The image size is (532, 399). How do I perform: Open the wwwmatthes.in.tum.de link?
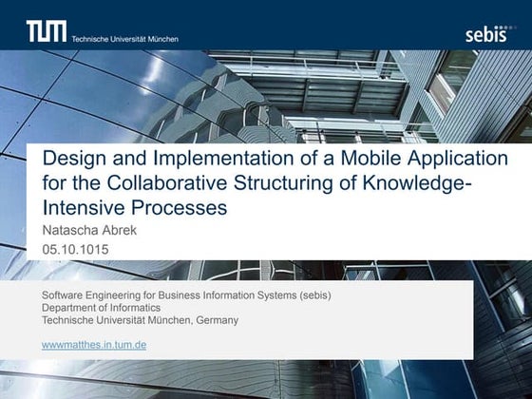(x=94, y=345)
